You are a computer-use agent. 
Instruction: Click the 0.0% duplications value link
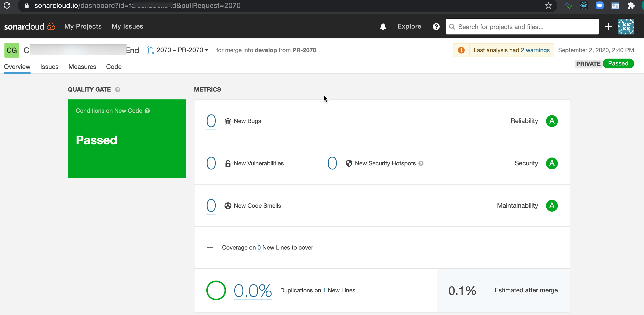(x=253, y=290)
